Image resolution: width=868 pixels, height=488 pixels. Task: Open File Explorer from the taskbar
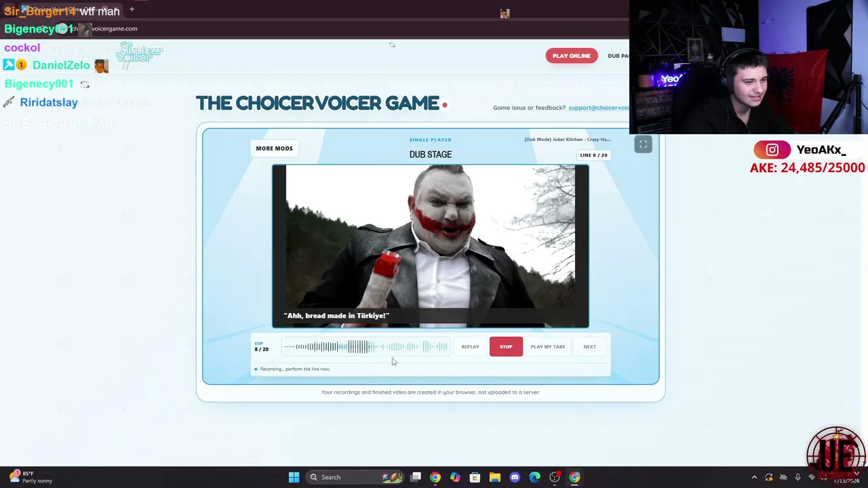coord(495,477)
